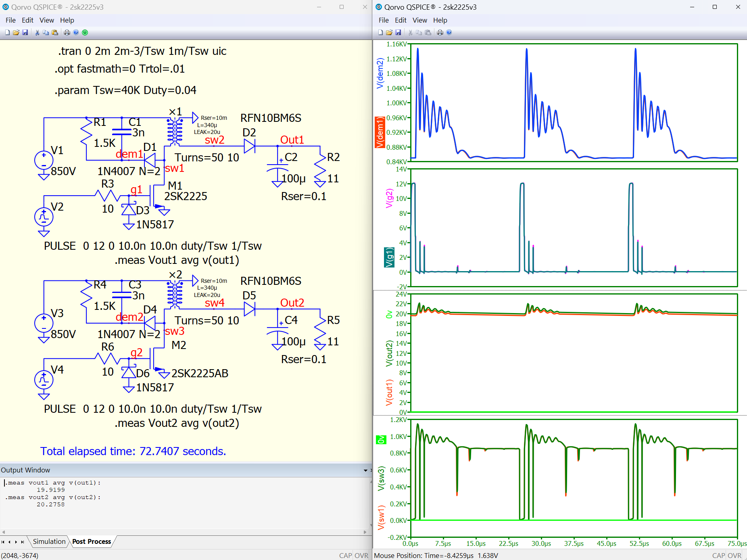Click the Paste icon in schematic toolbar
Viewport: 747px width, 560px height.
tap(55, 33)
